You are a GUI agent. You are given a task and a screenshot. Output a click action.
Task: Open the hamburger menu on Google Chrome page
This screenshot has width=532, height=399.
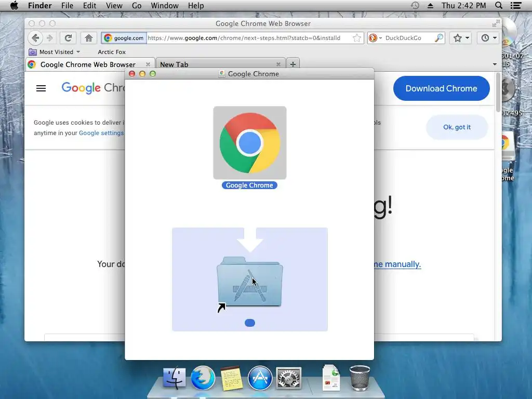click(41, 88)
